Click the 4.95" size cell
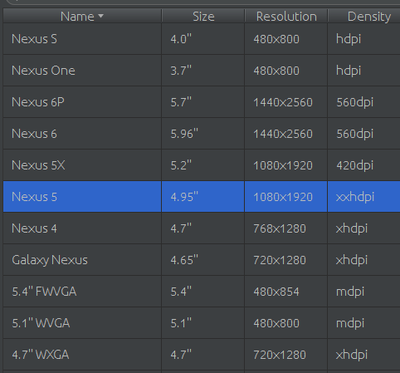Screen dimensions: 400x373 click(203, 197)
